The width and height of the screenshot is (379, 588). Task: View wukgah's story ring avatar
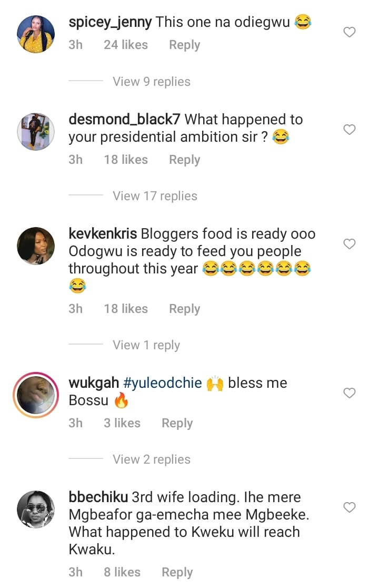coord(36,395)
